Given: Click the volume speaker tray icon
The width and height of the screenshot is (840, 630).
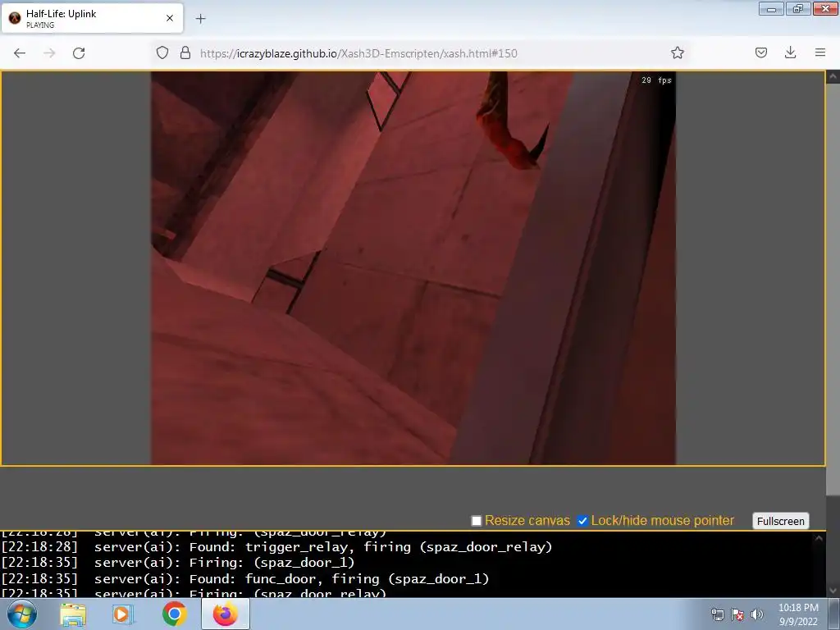Looking at the screenshot, I should (x=756, y=614).
